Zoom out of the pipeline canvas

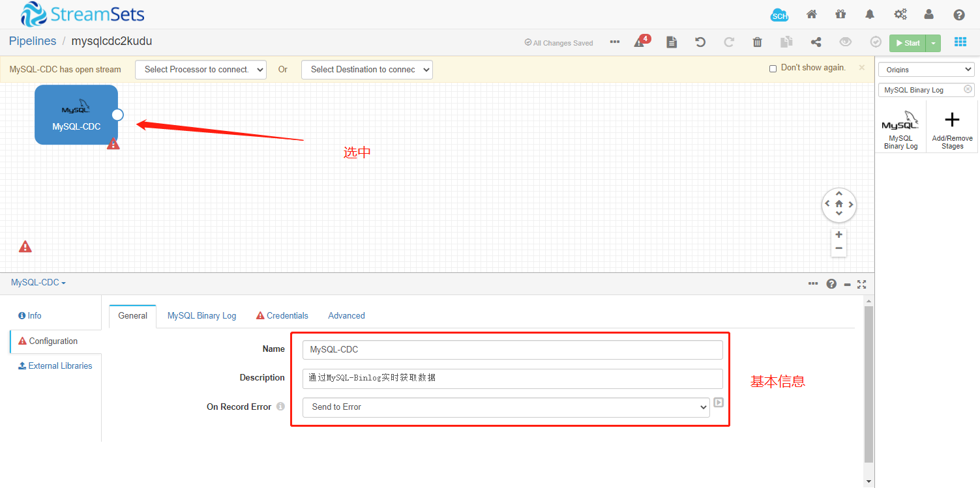coord(839,248)
